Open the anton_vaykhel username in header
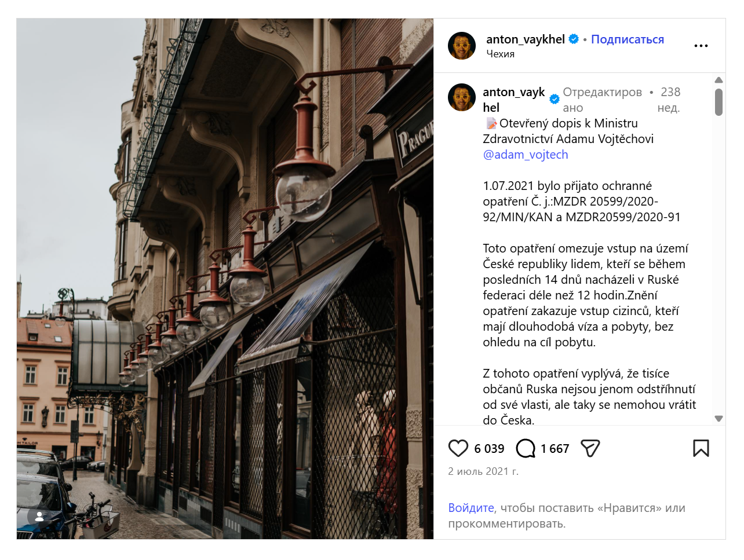This screenshot has height=560, width=744. tap(526, 39)
